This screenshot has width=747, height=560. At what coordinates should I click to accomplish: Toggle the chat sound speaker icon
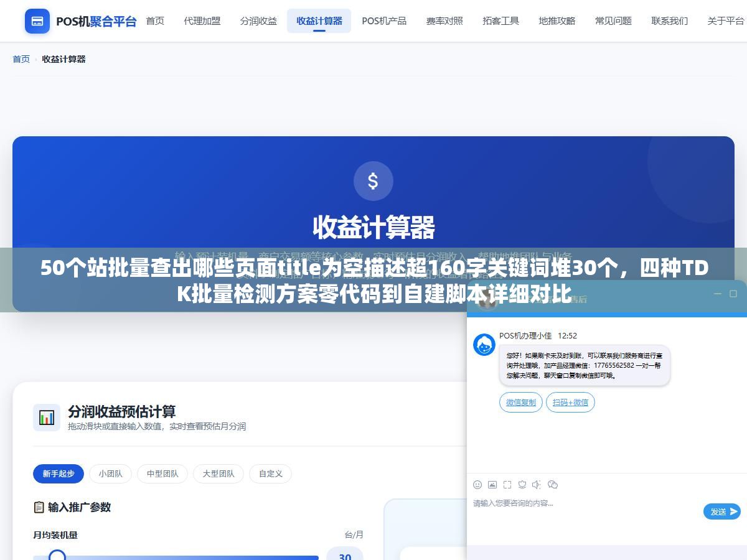point(537,485)
